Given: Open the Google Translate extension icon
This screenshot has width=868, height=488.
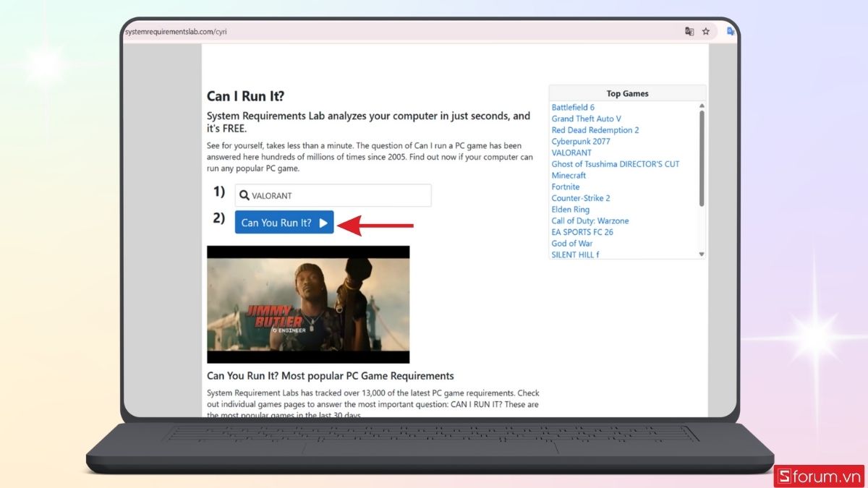Looking at the screenshot, I should (x=731, y=32).
